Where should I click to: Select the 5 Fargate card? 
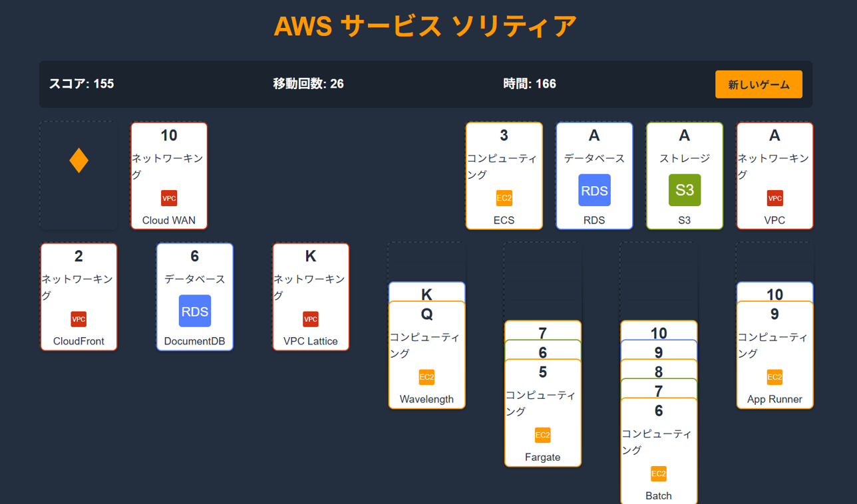pos(543,413)
